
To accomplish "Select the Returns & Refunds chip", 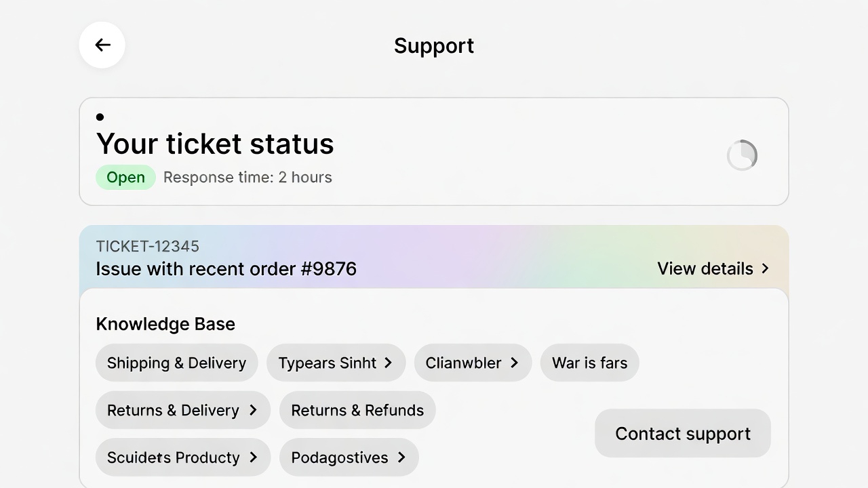I will coord(357,410).
